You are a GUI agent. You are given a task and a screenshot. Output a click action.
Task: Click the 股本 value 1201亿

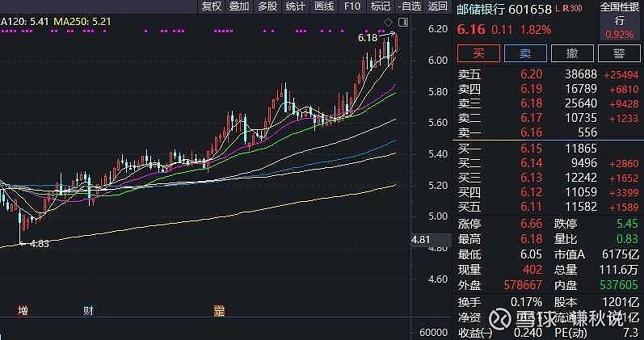pos(621,302)
